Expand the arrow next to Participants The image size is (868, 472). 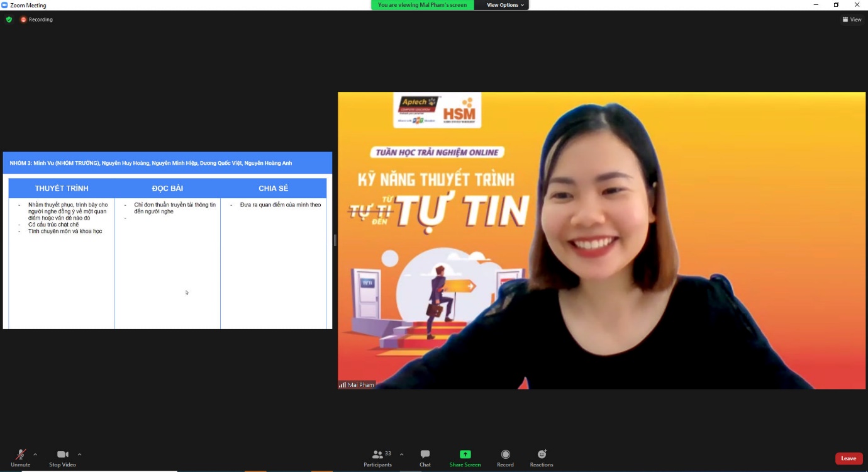pyautogui.click(x=401, y=454)
